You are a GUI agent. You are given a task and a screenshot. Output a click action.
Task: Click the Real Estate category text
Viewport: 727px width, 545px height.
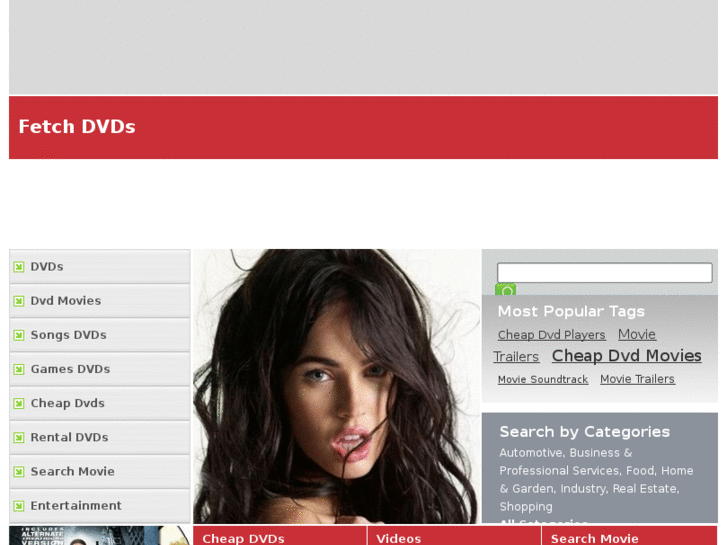pyautogui.click(x=644, y=489)
